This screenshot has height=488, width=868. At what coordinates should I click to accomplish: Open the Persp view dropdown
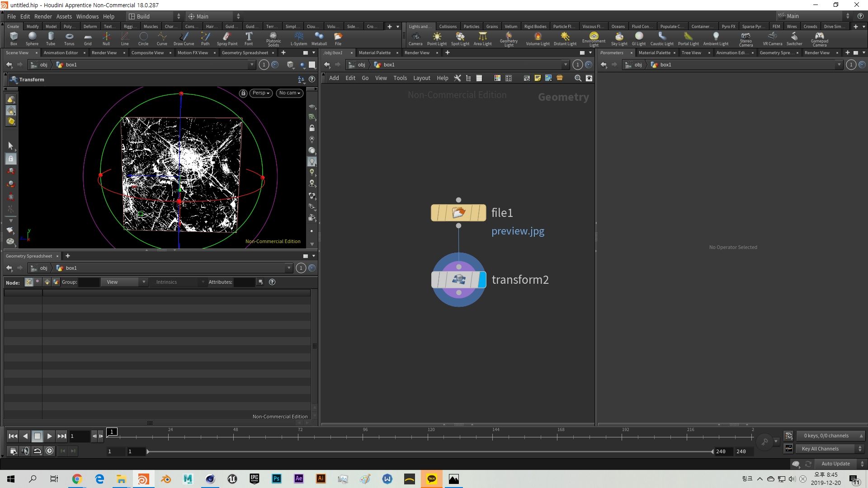coord(260,93)
